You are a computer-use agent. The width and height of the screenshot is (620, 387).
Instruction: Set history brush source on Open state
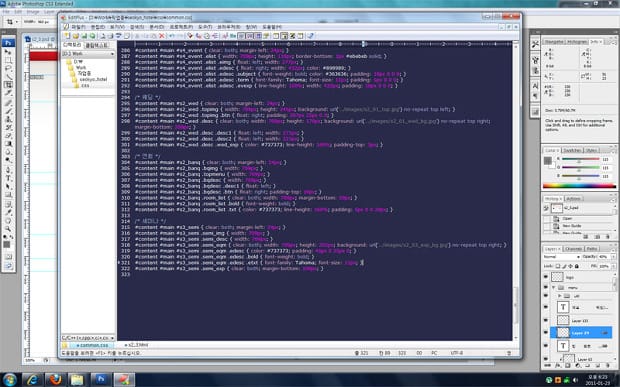tap(546, 218)
